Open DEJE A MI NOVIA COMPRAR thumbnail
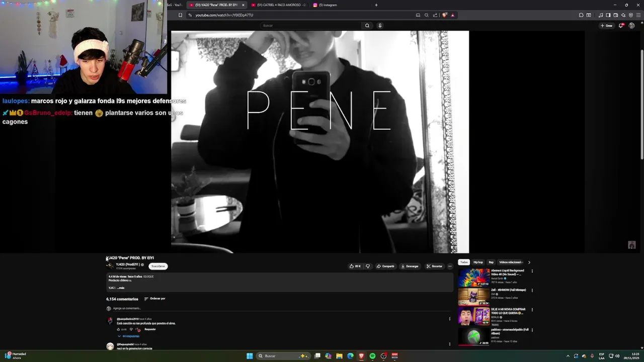The width and height of the screenshot is (644, 362). tap(473, 316)
